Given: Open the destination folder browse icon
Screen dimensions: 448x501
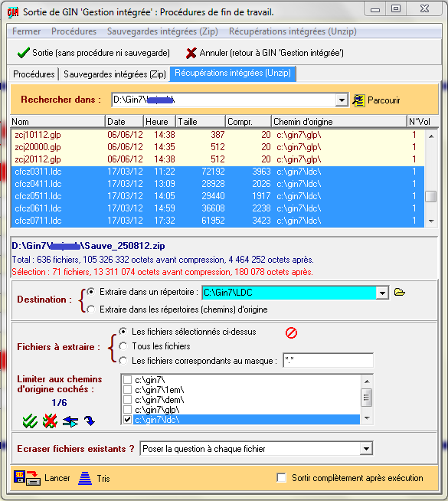Looking at the screenshot, I should (x=400, y=292).
